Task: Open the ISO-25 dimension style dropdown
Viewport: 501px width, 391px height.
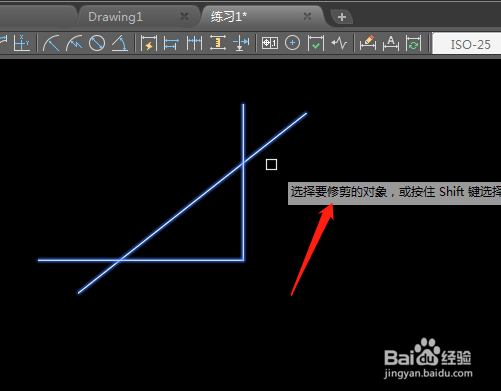Action: tap(467, 44)
